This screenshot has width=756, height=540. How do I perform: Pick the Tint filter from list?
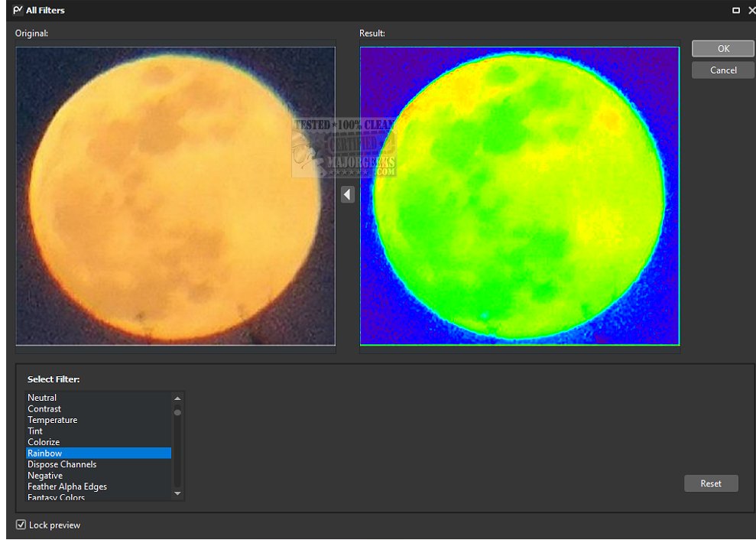point(35,431)
